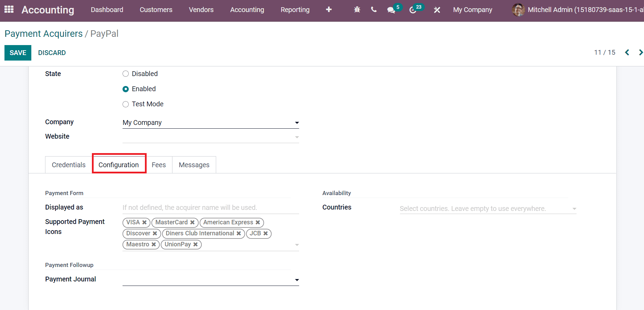Remove the American Express tag
This screenshot has width=644, height=310.
258,223
